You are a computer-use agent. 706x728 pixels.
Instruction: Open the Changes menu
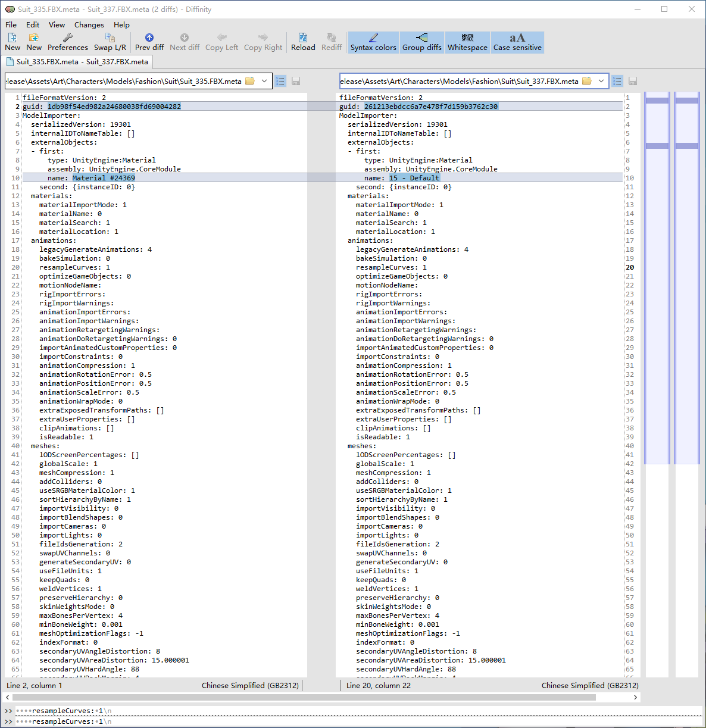tap(89, 25)
